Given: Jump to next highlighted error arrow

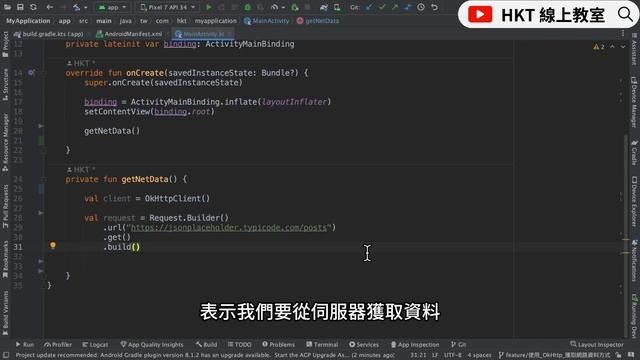Looking at the screenshot, I should 623,47.
